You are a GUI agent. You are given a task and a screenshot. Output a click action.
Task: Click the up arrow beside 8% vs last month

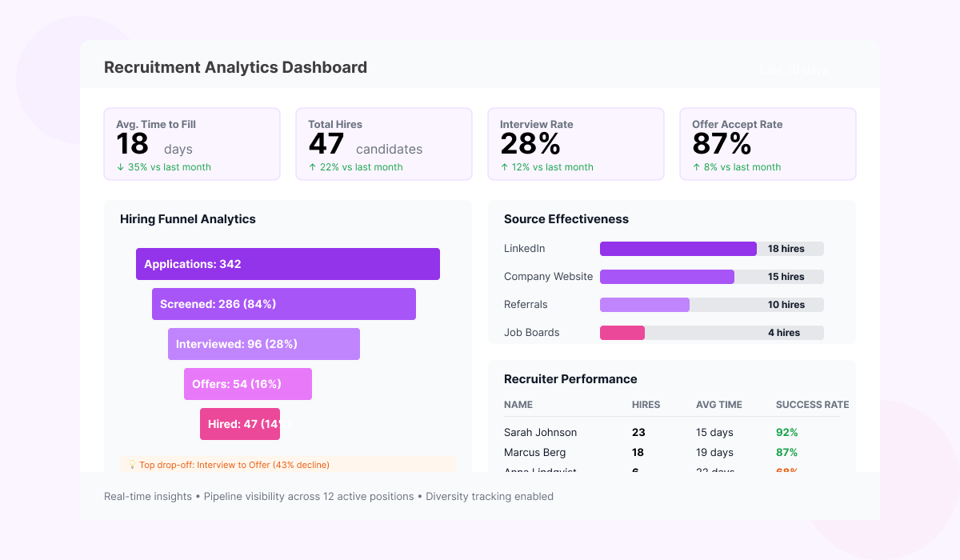coord(696,167)
